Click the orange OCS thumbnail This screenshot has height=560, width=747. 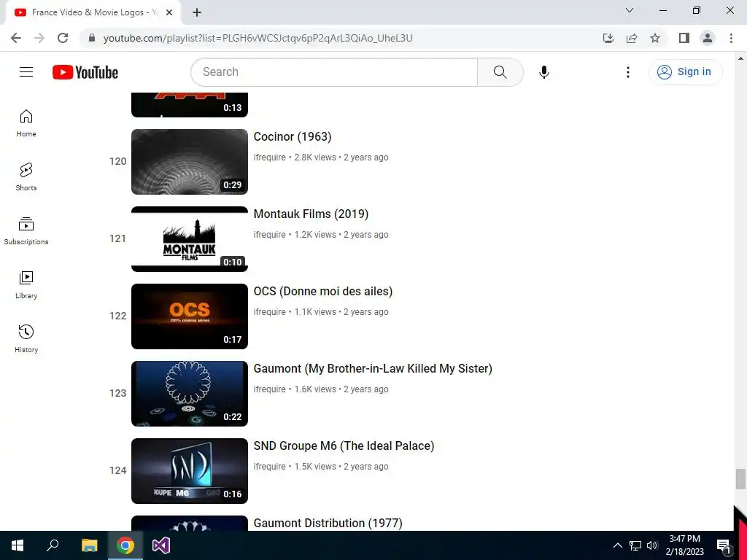(x=190, y=316)
